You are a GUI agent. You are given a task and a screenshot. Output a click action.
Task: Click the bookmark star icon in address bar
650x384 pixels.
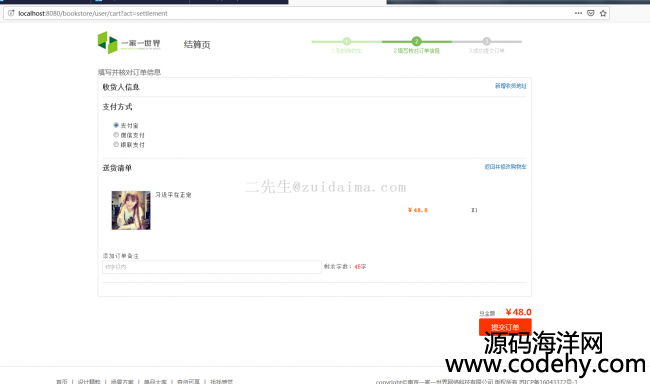[x=603, y=13]
